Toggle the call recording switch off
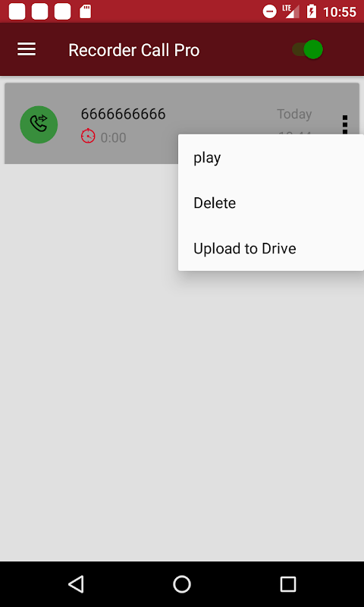The image size is (364, 607). (308, 49)
